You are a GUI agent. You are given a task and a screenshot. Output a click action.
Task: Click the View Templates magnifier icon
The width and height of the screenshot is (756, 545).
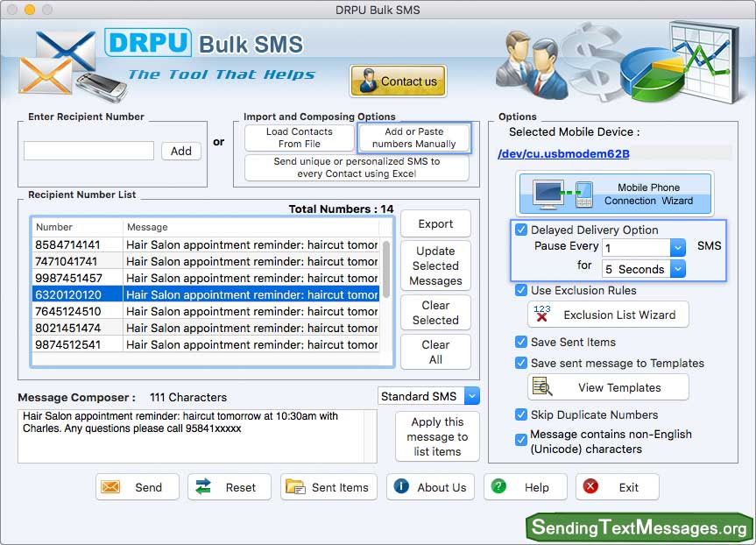coord(542,386)
